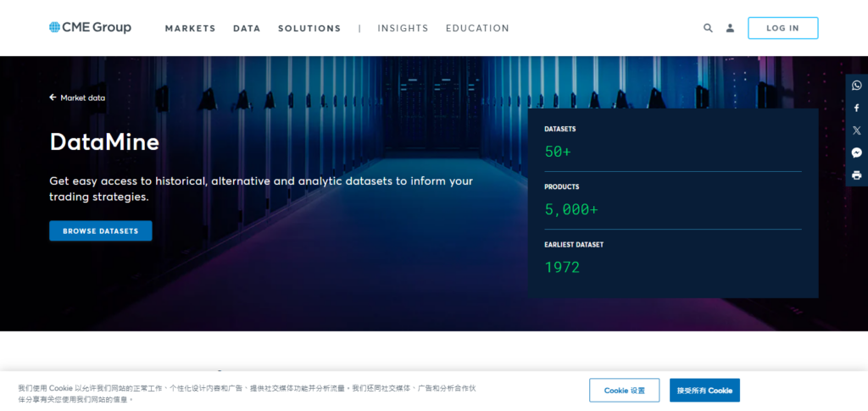Screen dimensions: 868x411
Task: Open the Solutions menu
Action: tap(309, 28)
